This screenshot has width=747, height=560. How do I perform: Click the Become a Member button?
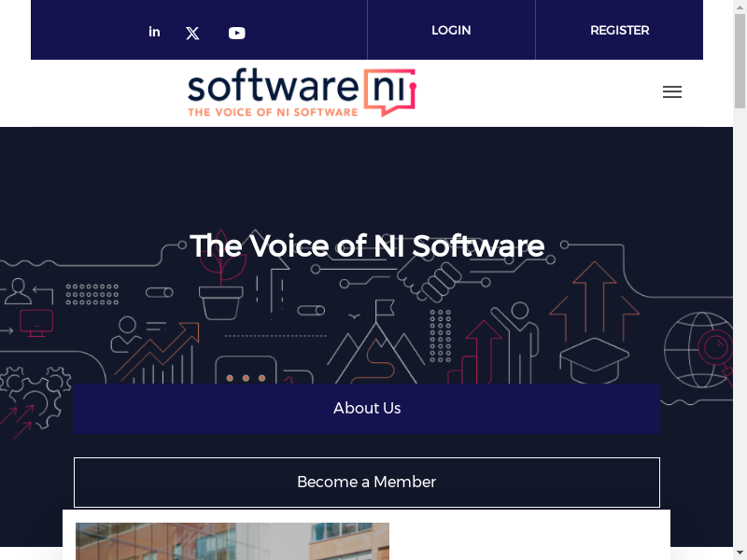[366, 482]
